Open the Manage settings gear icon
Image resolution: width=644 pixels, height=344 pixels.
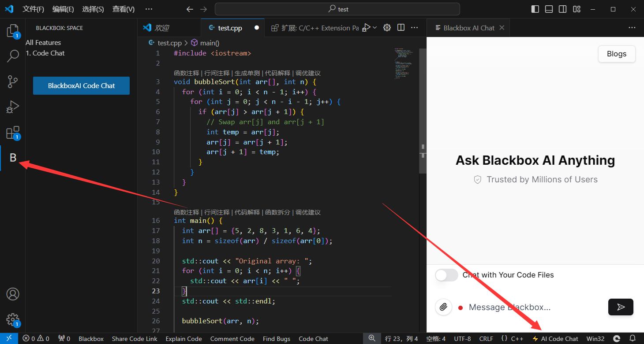tap(13, 319)
